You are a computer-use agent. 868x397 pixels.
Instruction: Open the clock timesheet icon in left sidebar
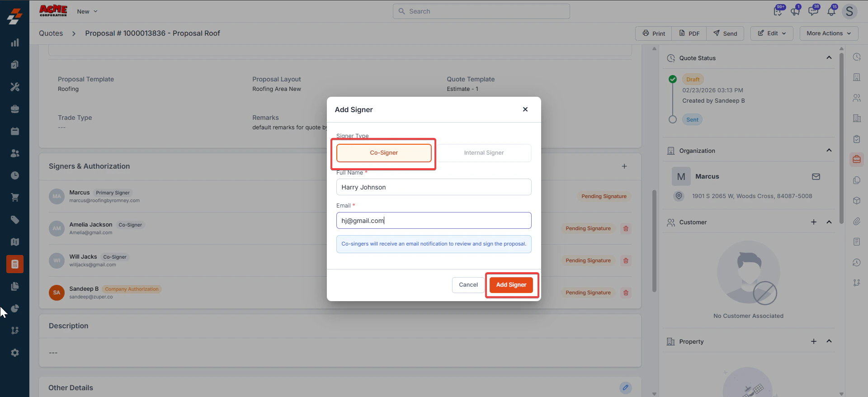[x=15, y=175]
